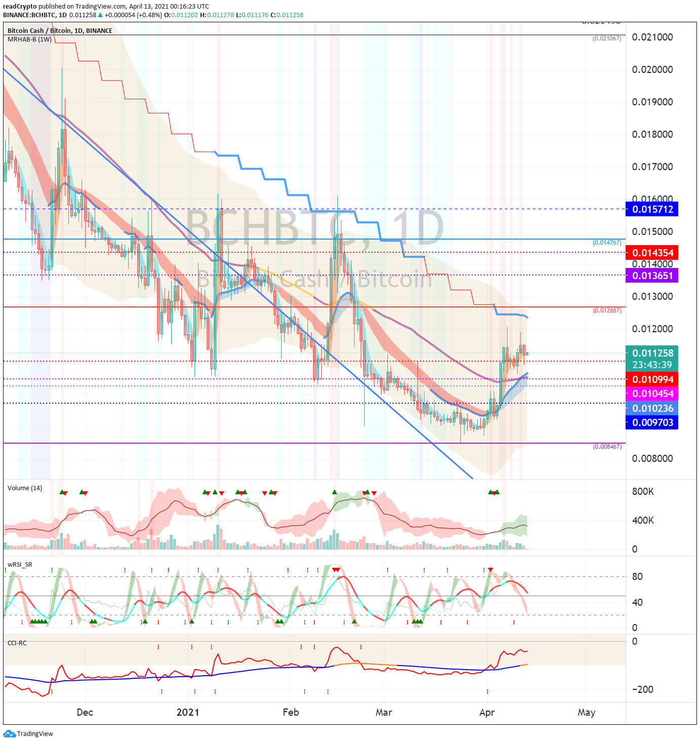The width and height of the screenshot is (700, 743).
Task: Click the 0.021000 price axis tick
Action: [652, 37]
